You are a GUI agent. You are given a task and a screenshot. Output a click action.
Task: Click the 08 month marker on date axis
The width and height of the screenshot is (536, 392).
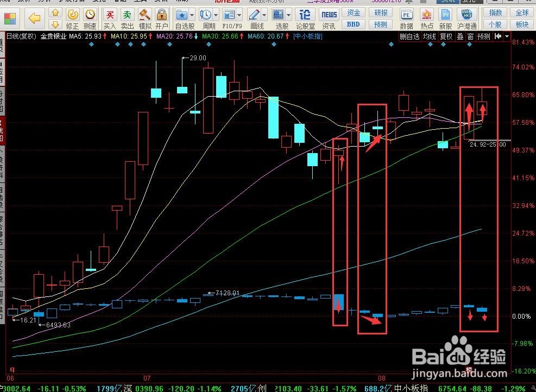(x=382, y=378)
